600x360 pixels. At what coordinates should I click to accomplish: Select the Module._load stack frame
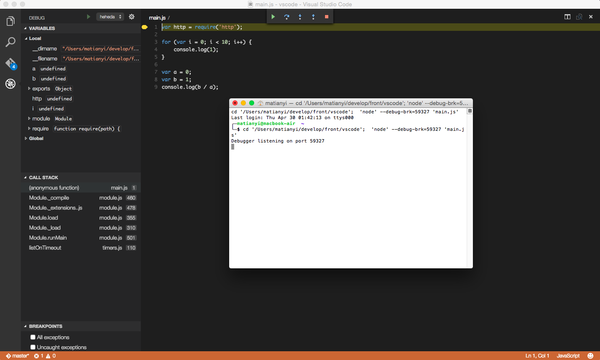pyautogui.click(x=81, y=228)
